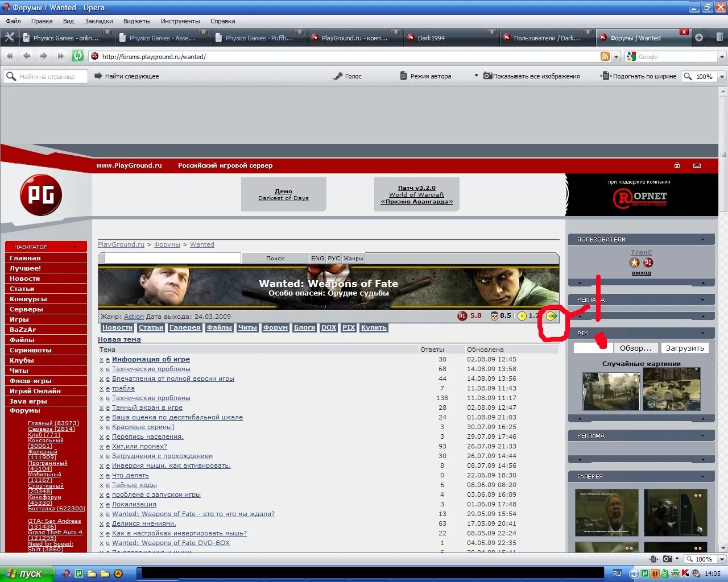Image resolution: width=728 pixels, height=582 pixels.
Task: Click the Fast Forward navigation arrow
Action: click(60, 56)
